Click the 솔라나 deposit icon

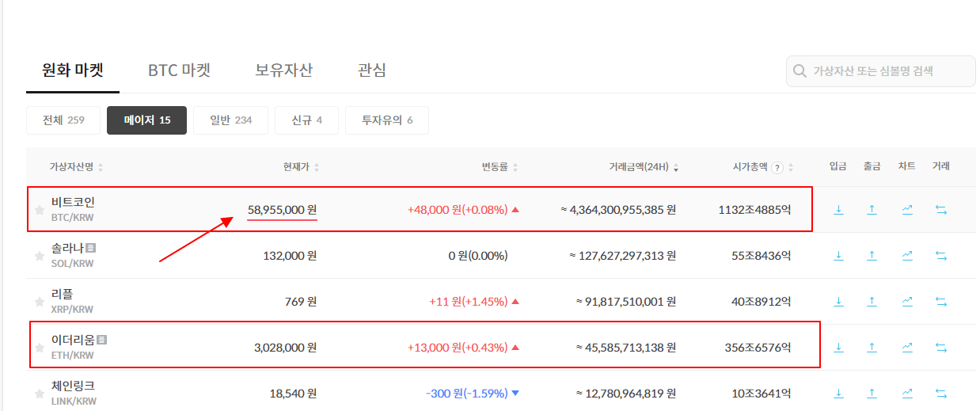[x=838, y=256]
